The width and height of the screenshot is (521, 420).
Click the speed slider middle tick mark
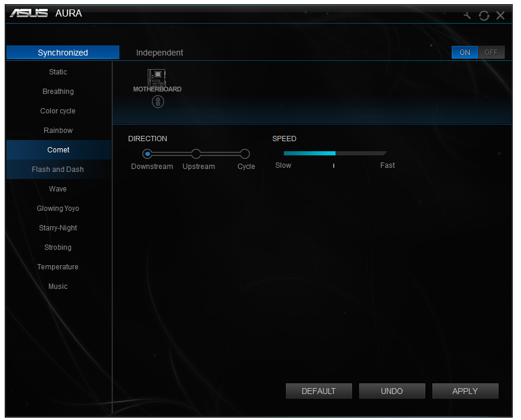point(334,165)
